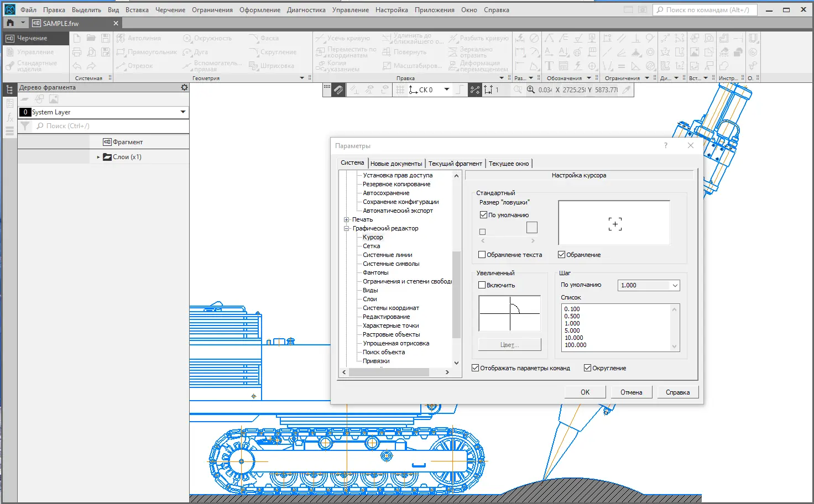Viewport: 814px width, 504px height.
Task: Choose the Масштабировать scale tool
Action: pyautogui.click(x=412, y=66)
